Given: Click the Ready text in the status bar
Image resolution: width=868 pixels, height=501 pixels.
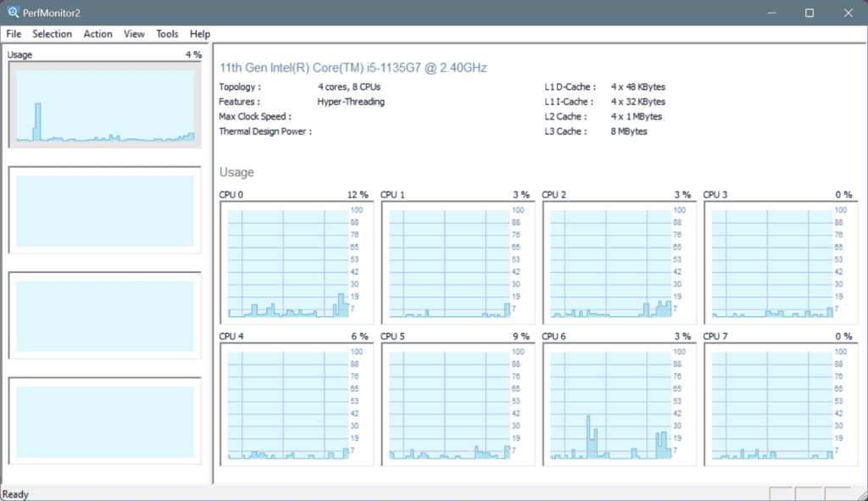Looking at the screenshot, I should click(14, 493).
